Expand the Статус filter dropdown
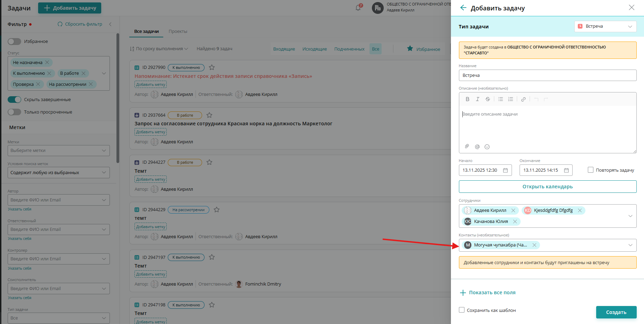Image resolution: width=644 pixels, height=324 pixels. tap(104, 73)
